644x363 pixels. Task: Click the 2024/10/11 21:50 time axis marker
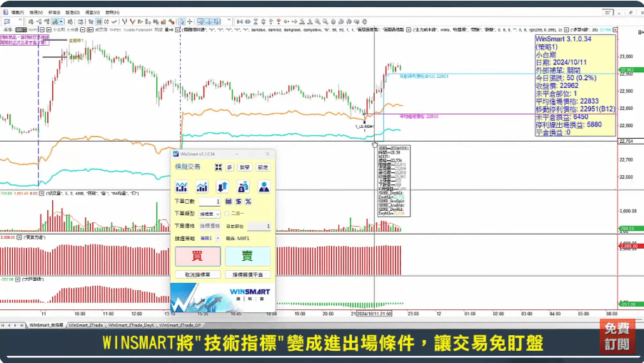(x=373, y=314)
